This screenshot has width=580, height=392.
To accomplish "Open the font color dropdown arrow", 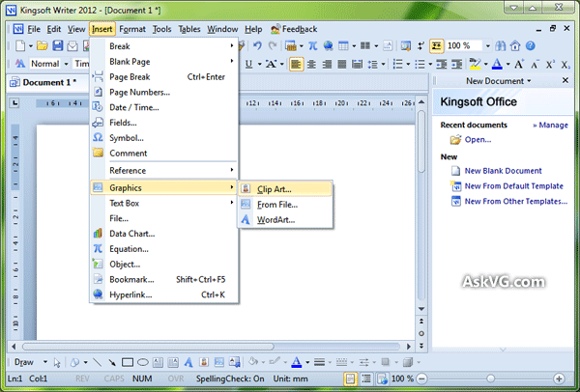I will tap(507, 65).
